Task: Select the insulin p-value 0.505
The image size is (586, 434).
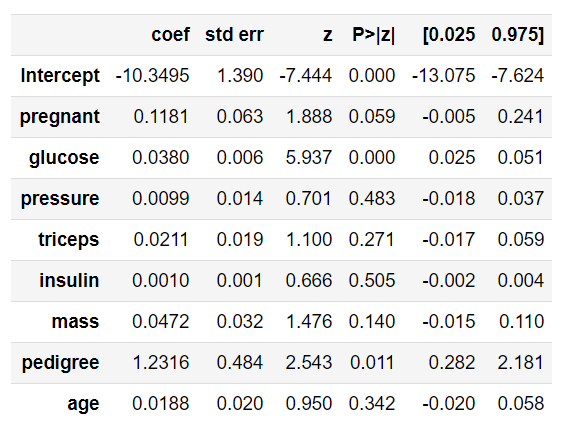Action: point(372,281)
